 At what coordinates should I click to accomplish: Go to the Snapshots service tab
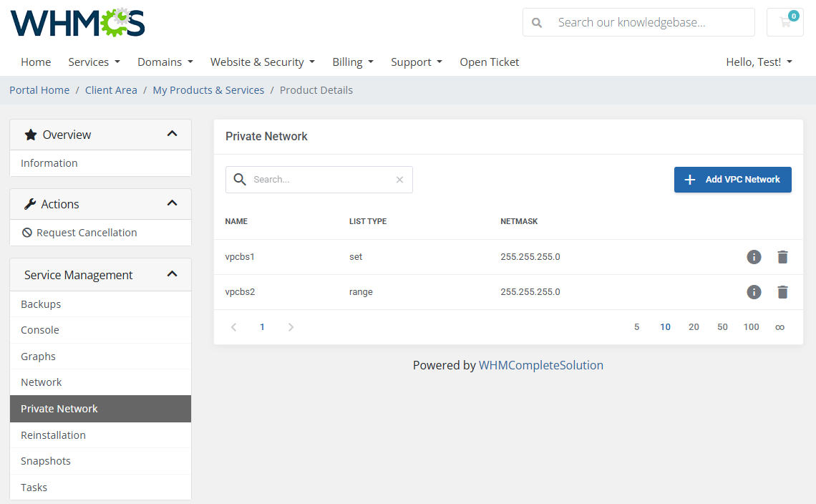(x=45, y=460)
